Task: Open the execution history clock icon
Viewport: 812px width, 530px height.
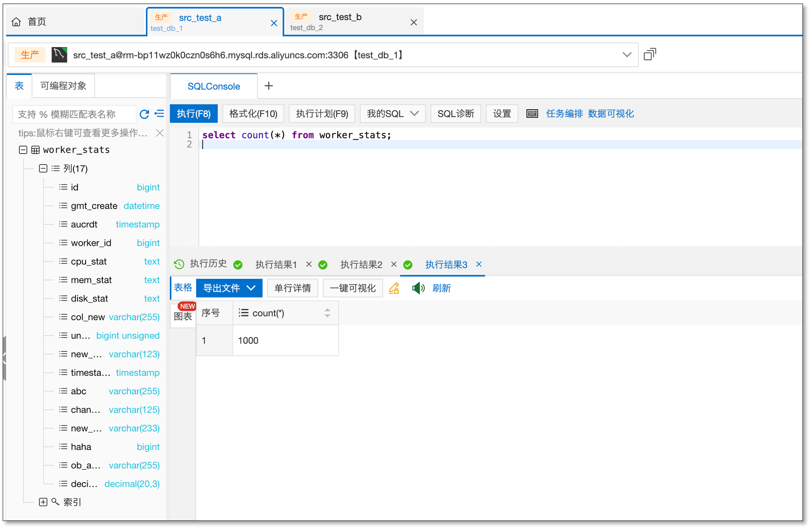Action: pos(179,264)
